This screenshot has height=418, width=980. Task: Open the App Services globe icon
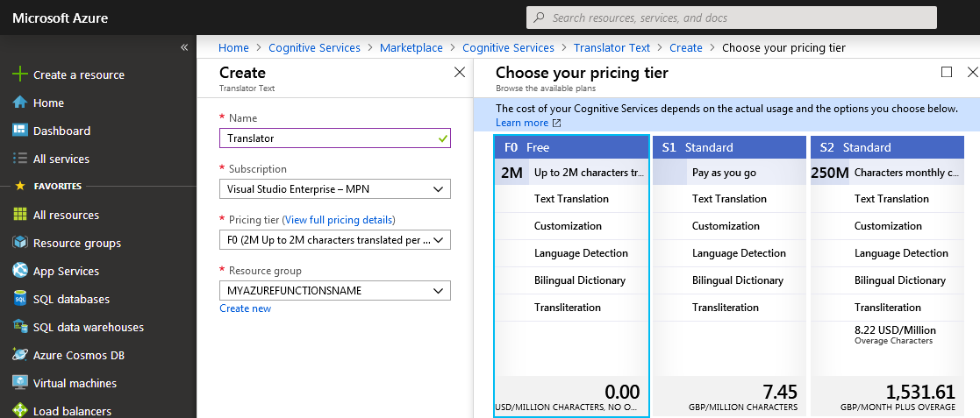pyautogui.click(x=20, y=271)
